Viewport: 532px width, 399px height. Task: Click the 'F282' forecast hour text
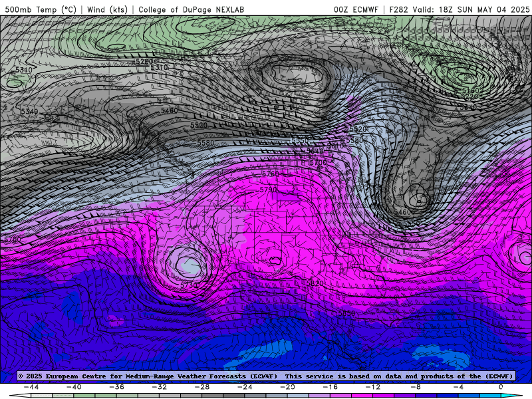tap(398, 9)
